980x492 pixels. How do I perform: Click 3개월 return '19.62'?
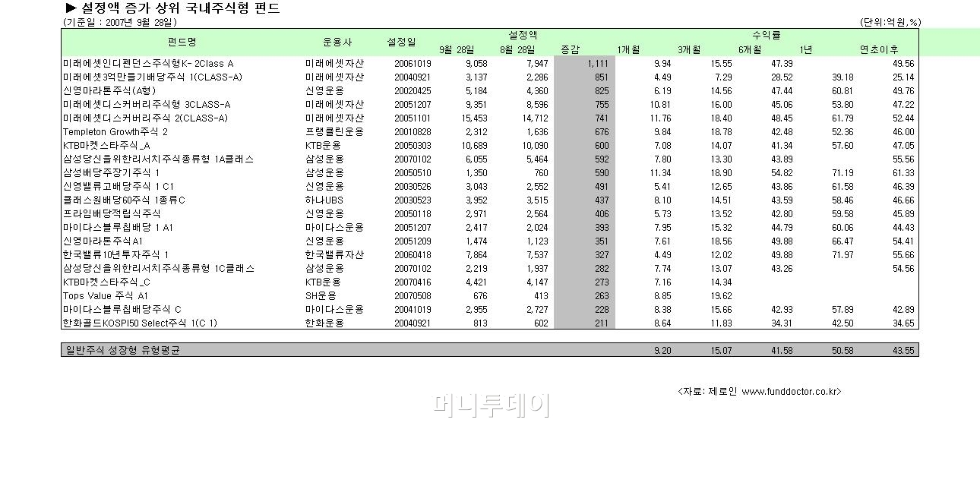pyautogui.click(x=721, y=296)
